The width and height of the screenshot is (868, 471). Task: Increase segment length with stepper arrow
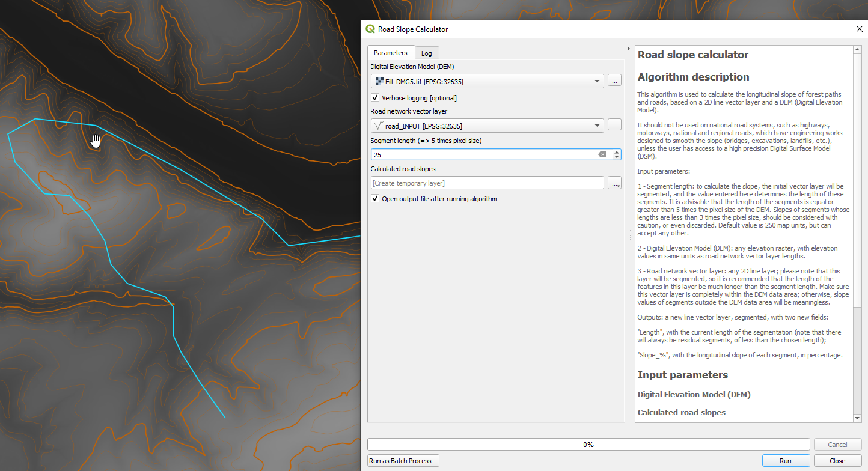coord(617,152)
